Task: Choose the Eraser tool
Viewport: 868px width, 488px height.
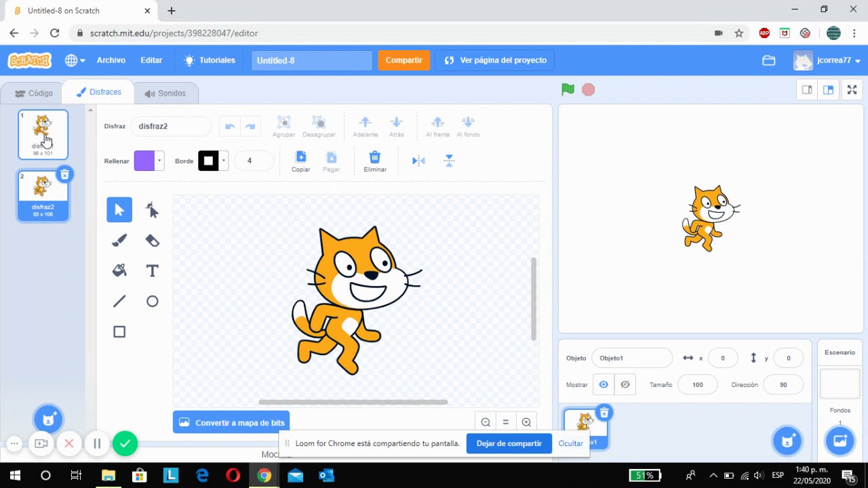Action: tap(152, 240)
